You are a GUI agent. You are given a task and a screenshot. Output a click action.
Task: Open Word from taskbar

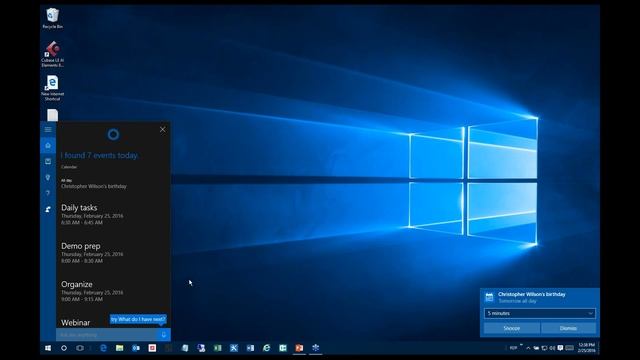point(250,348)
